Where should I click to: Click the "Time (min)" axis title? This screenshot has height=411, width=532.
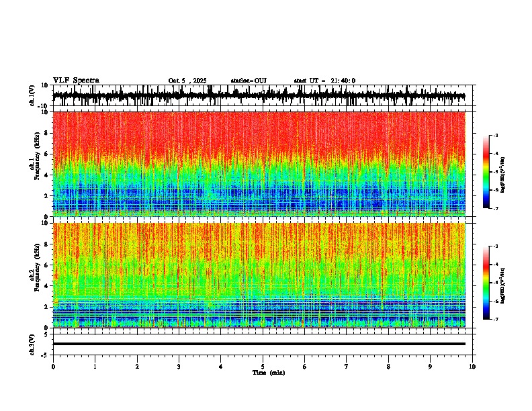[x=269, y=373]
